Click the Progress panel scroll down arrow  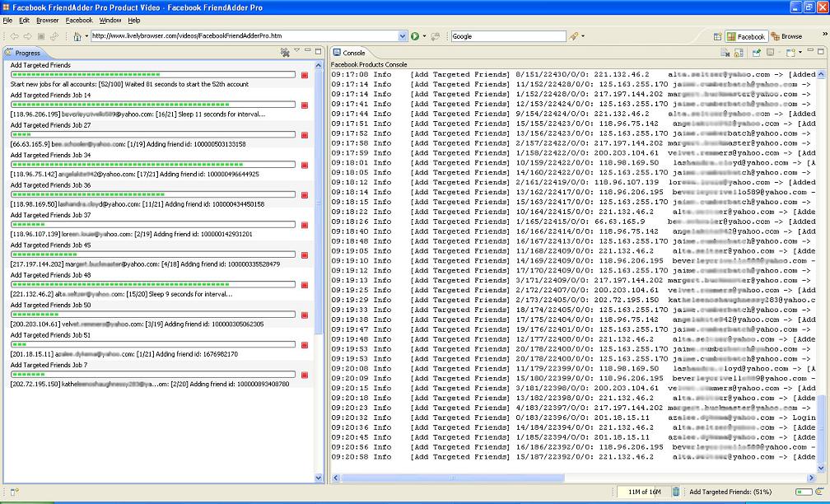pyautogui.click(x=319, y=478)
